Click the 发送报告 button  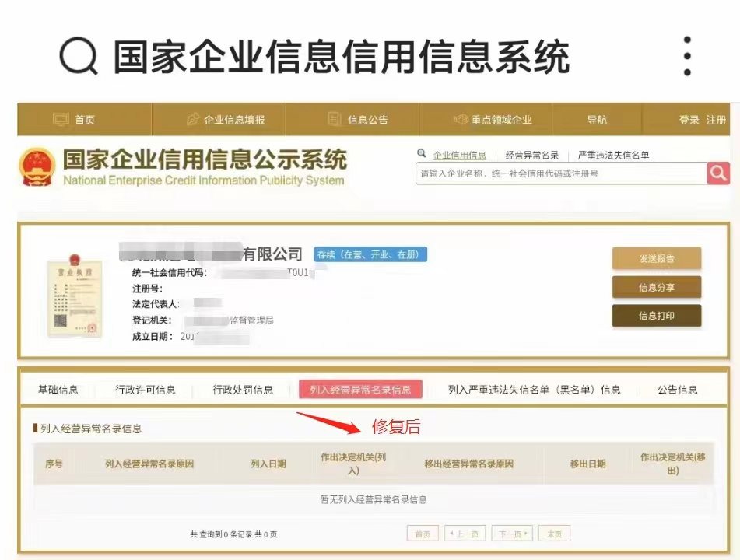[657, 258]
